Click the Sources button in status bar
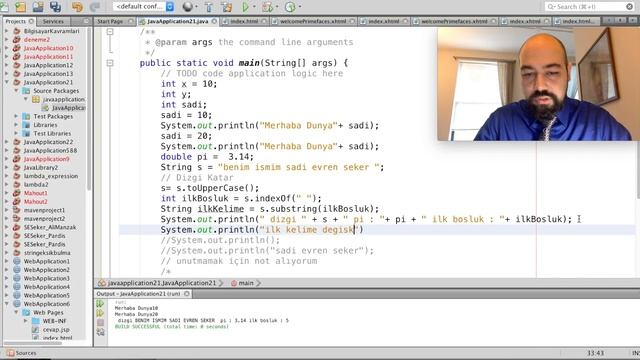 pos(22,353)
